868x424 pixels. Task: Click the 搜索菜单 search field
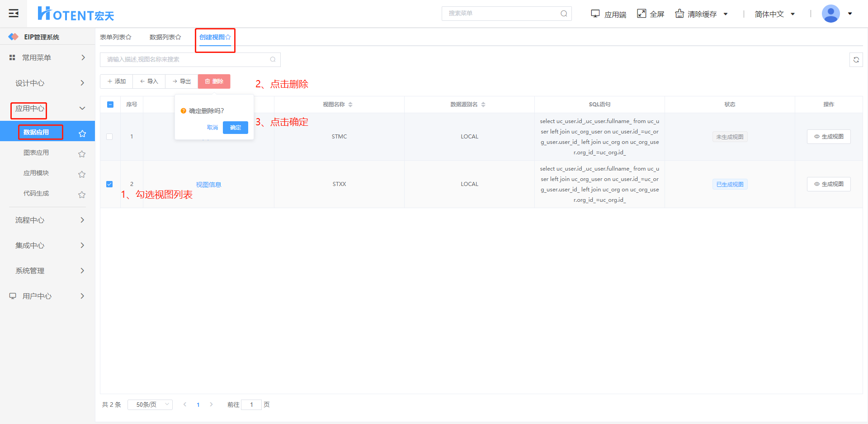pos(506,14)
